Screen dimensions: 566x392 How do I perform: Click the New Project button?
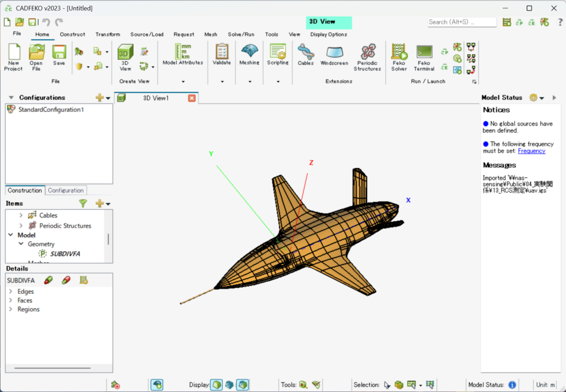13,57
